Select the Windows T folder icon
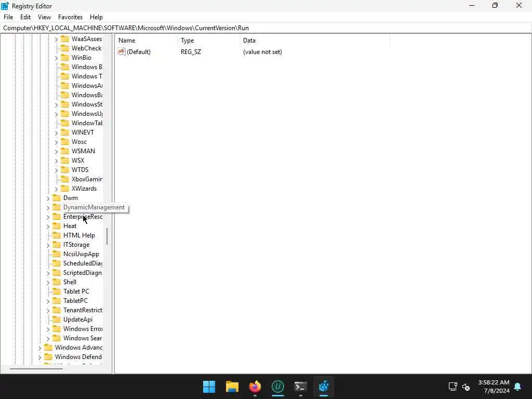This screenshot has height=399, width=532. 65,76
